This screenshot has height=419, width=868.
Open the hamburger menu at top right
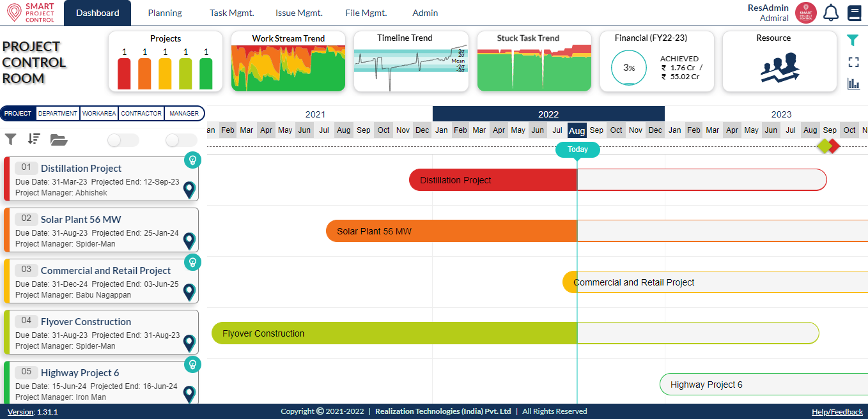[855, 13]
